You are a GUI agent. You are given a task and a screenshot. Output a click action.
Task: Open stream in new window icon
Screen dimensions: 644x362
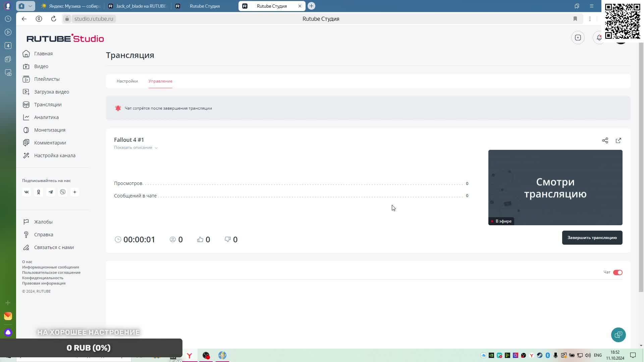[x=618, y=140]
